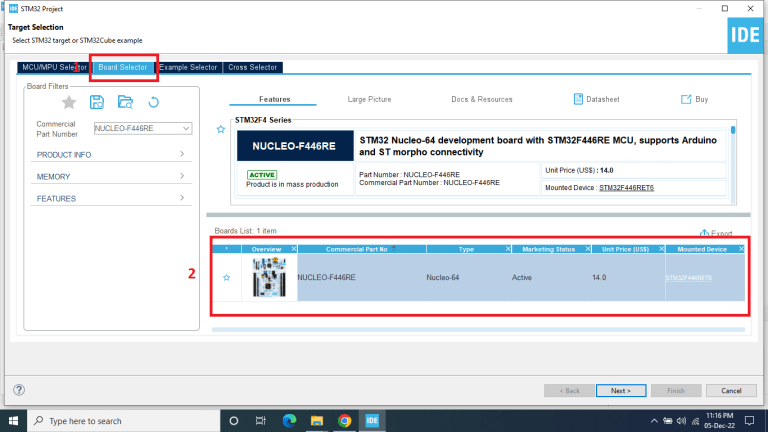
Task: Remove the Marketing Status column with its X
Action: coord(588,249)
